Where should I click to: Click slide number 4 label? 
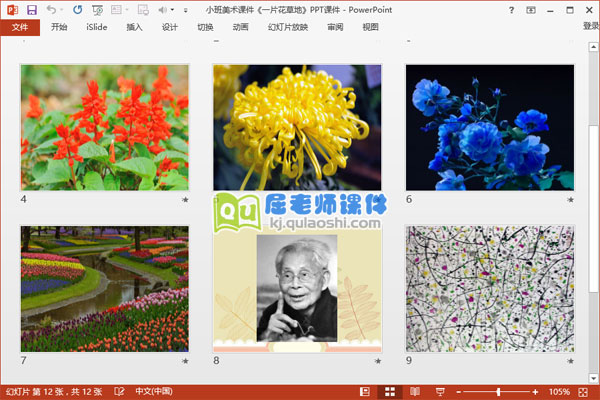[24, 199]
